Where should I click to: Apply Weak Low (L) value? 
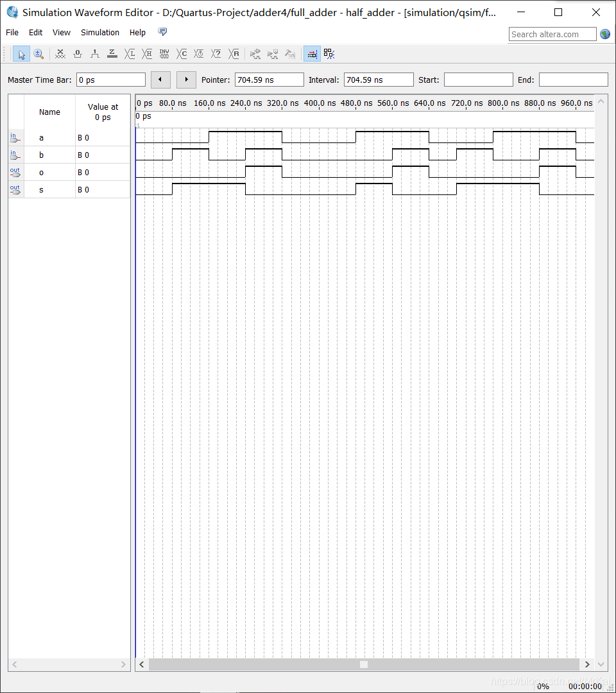(x=130, y=54)
